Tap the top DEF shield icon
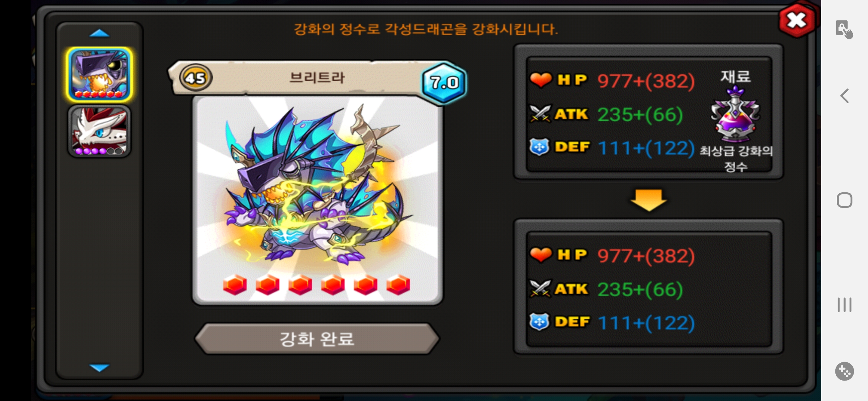The image size is (868, 401). tap(539, 147)
